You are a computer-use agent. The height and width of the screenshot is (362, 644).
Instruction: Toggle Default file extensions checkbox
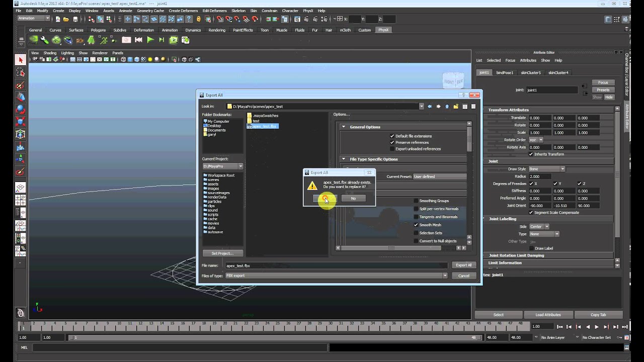point(392,136)
